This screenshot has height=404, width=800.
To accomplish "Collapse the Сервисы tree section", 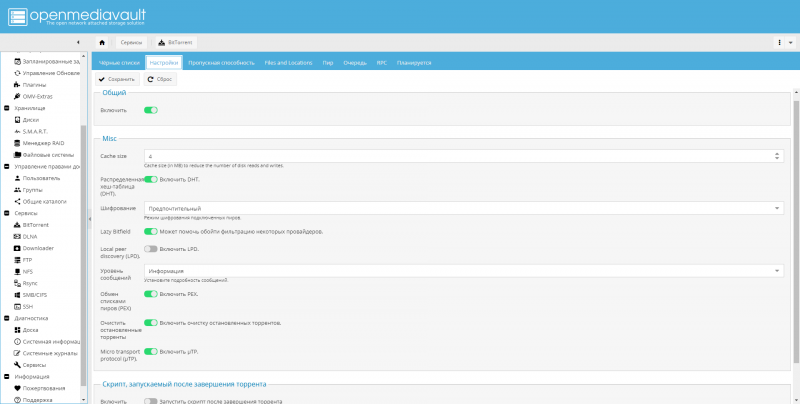I will coord(7,213).
